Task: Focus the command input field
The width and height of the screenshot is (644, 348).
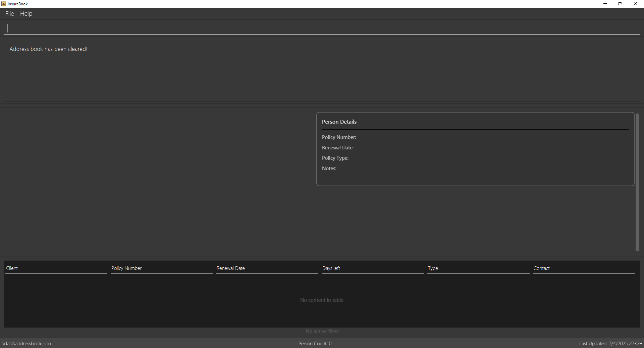Action: [x=322, y=28]
